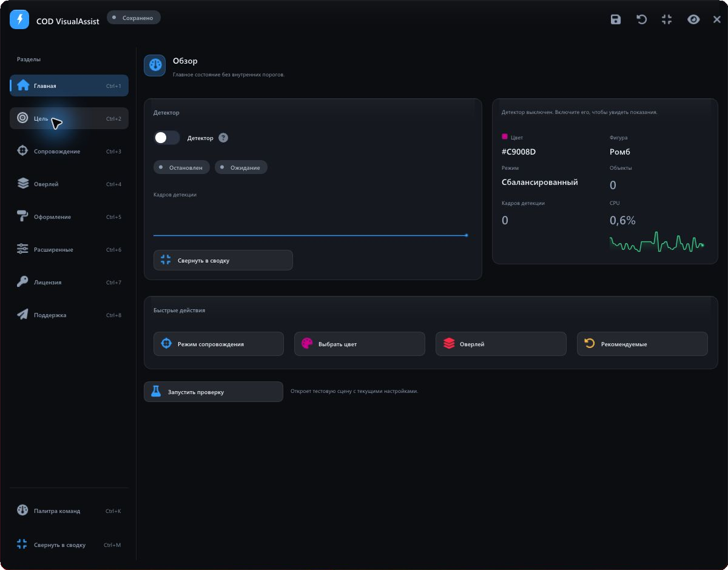The width and height of the screenshot is (728, 570).
Task: Click the target icon beside Цель
Action: coord(22,118)
